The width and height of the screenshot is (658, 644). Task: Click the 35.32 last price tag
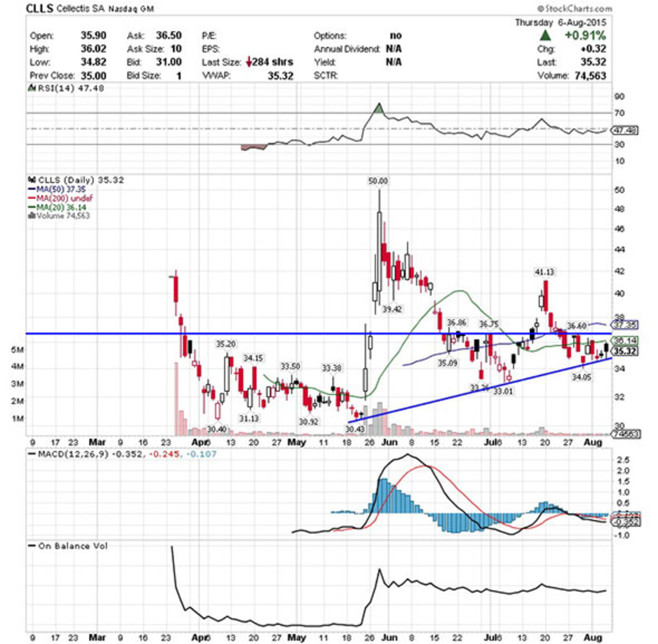coord(626,351)
